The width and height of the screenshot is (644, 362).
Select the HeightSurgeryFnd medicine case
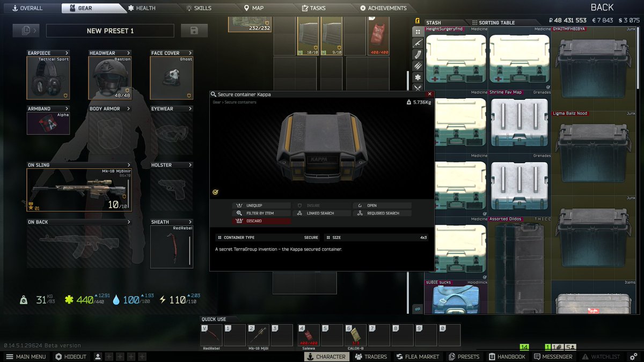point(456,58)
